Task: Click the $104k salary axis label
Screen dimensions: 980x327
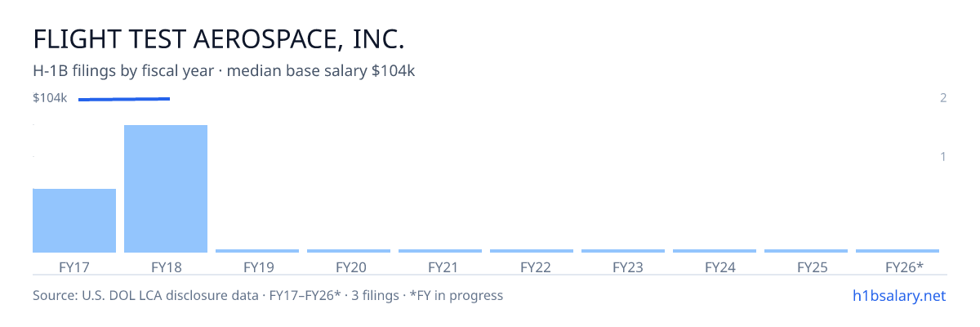Action: [50, 98]
